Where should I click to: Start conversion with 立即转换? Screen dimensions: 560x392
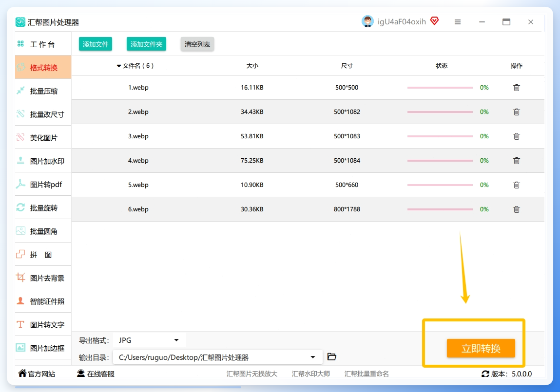click(481, 348)
